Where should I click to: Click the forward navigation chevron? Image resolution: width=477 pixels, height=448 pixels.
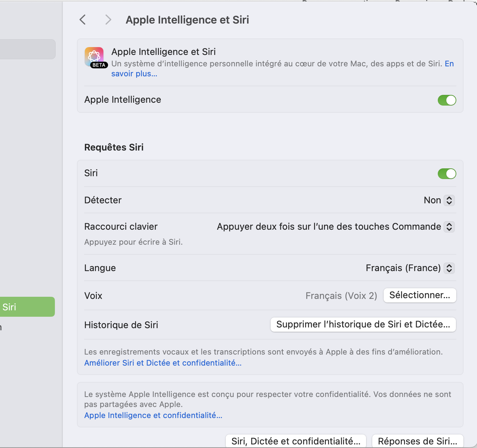108,20
